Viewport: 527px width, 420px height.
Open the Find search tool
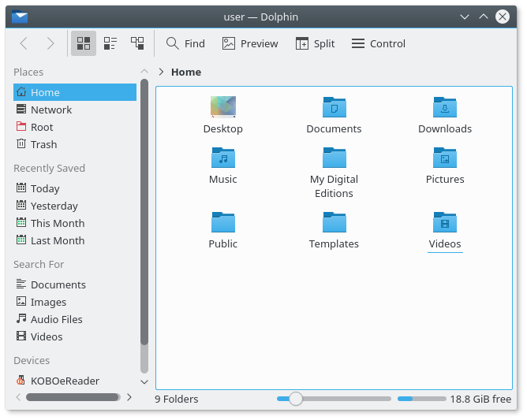click(x=185, y=43)
